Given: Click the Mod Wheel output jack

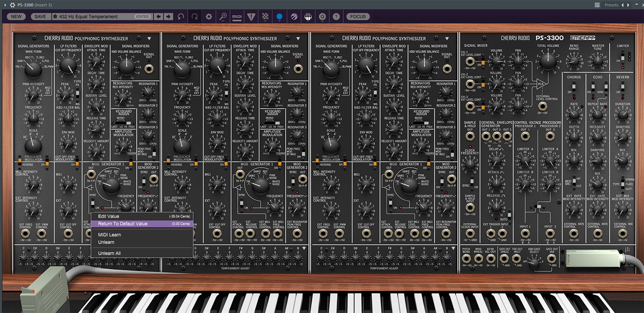Looking at the screenshot, I should (478, 259).
